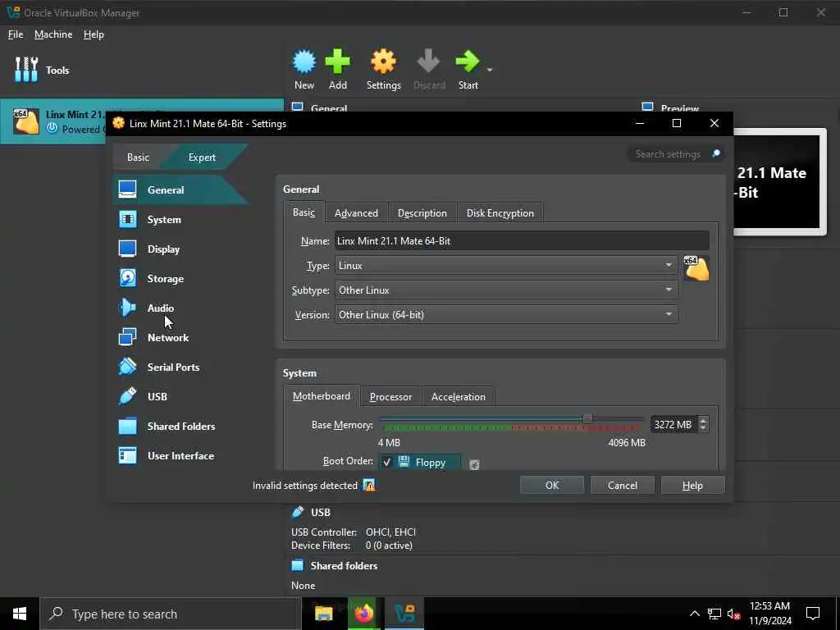Viewport: 840px width, 630px height.
Task: Show hidden system tray icons
Action: (x=694, y=614)
